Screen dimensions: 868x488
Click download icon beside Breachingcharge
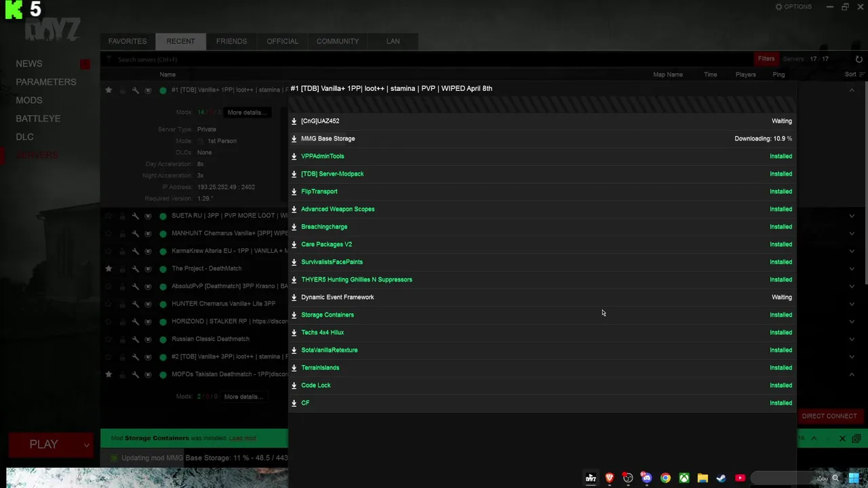(294, 226)
